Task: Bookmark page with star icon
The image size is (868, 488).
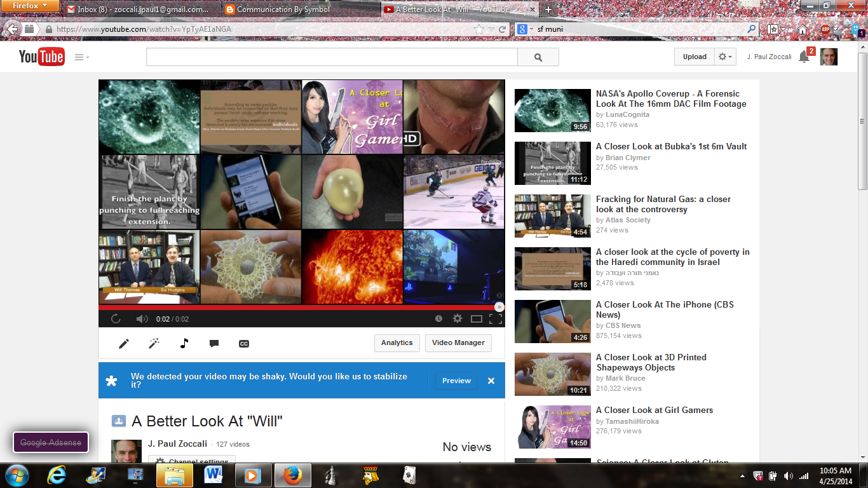Action: point(479,29)
